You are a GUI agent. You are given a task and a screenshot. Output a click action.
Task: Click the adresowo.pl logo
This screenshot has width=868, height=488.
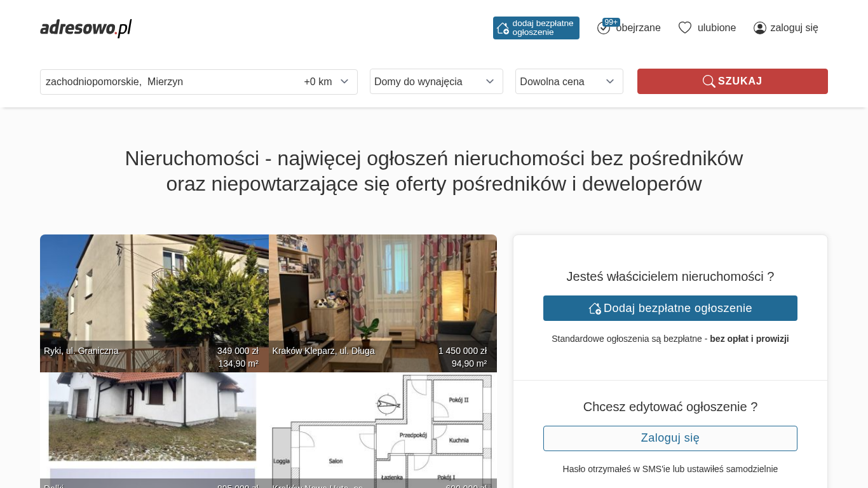coord(86,28)
